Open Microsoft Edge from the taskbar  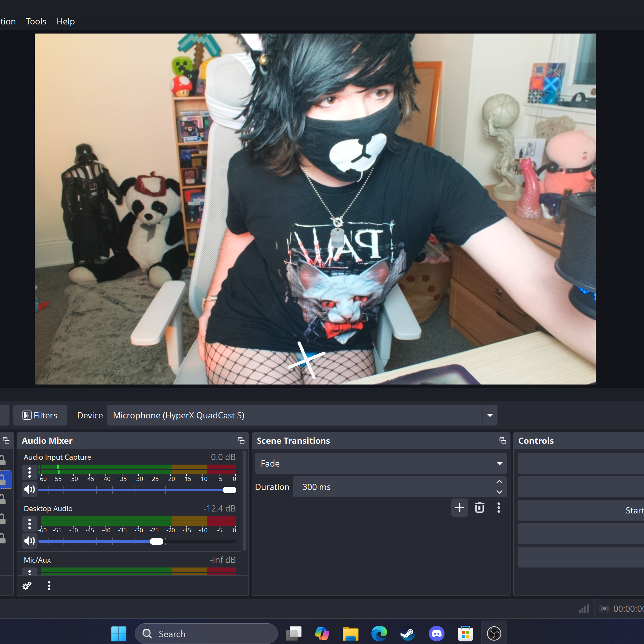(x=379, y=634)
